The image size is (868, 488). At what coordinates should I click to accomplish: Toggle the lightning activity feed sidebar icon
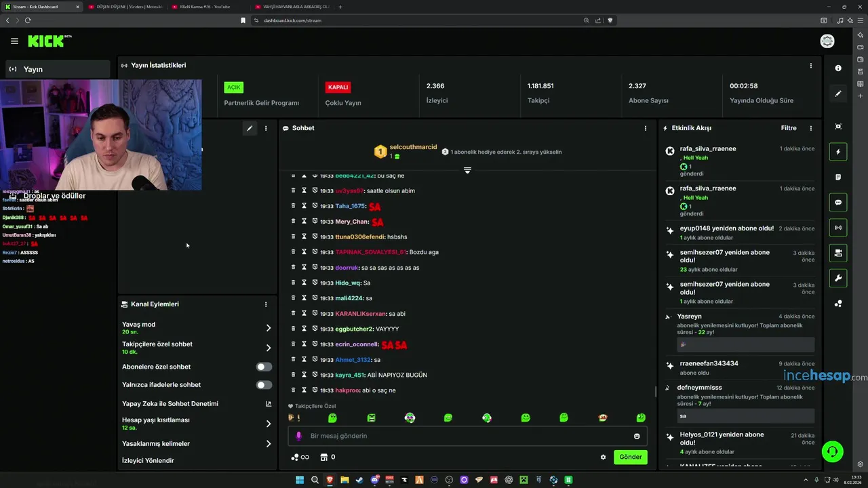click(x=838, y=152)
